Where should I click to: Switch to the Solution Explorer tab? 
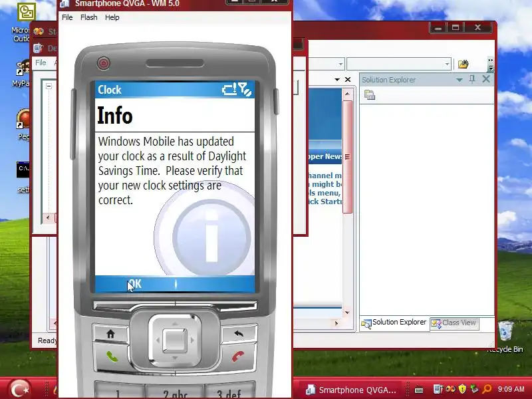pos(394,323)
